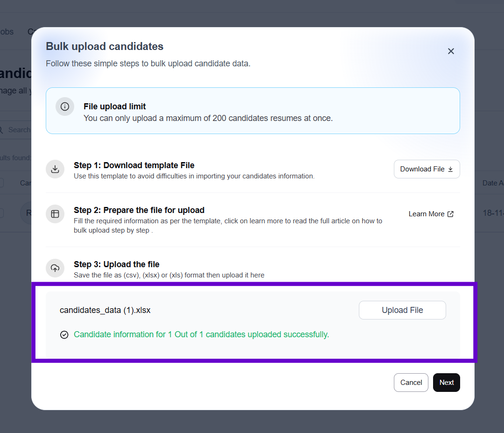Click the green success checkmark circle icon

coord(64,335)
